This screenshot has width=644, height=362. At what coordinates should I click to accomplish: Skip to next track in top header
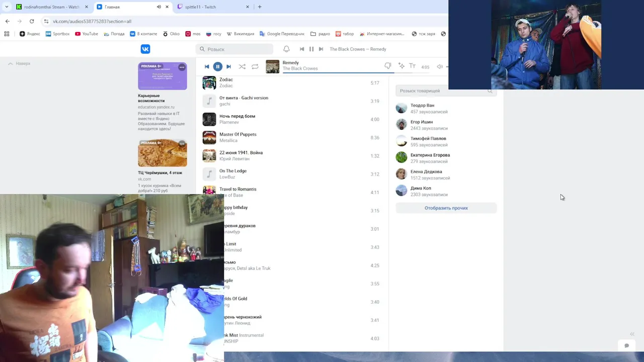(x=321, y=49)
